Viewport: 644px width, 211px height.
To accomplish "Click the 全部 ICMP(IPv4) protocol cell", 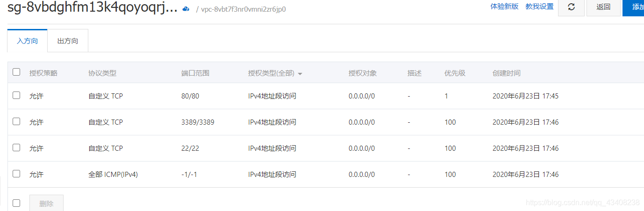I will pyautogui.click(x=113, y=175).
